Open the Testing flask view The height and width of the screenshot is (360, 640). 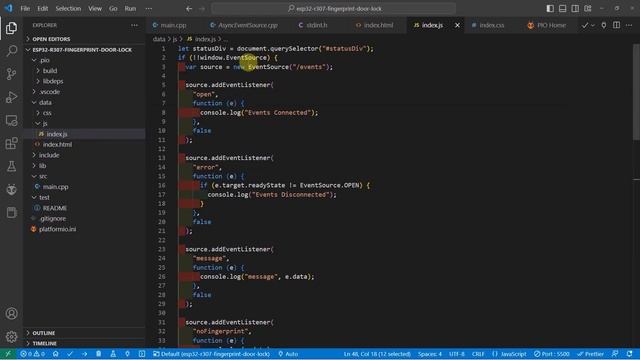point(11,166)
